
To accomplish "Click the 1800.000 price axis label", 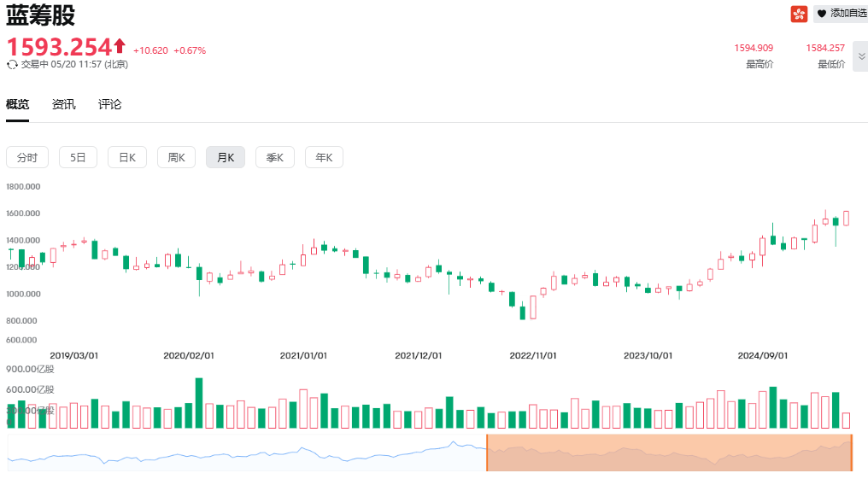I will [23, 186].
